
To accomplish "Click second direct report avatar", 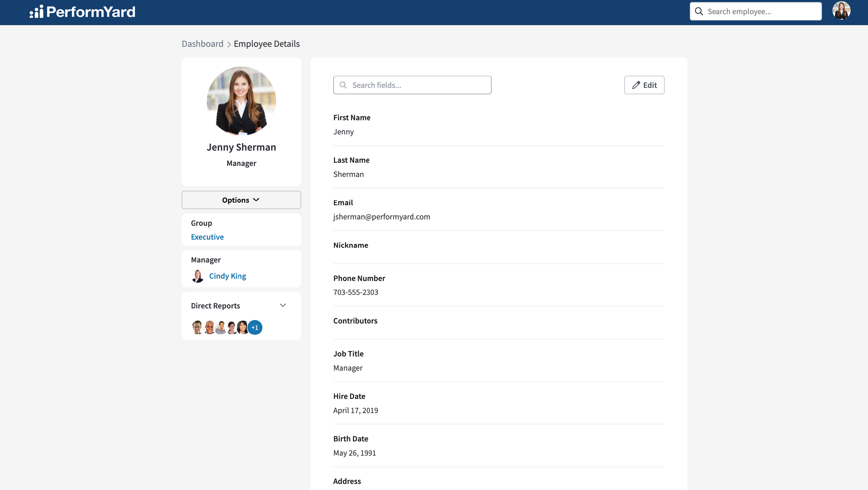I will click(209, 327).
